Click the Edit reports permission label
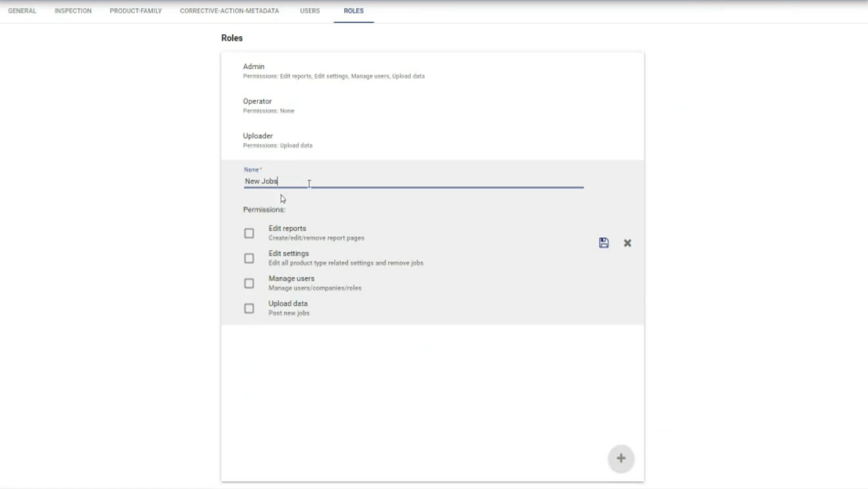The height and width of the screenshot is (489, 868). 288,228
